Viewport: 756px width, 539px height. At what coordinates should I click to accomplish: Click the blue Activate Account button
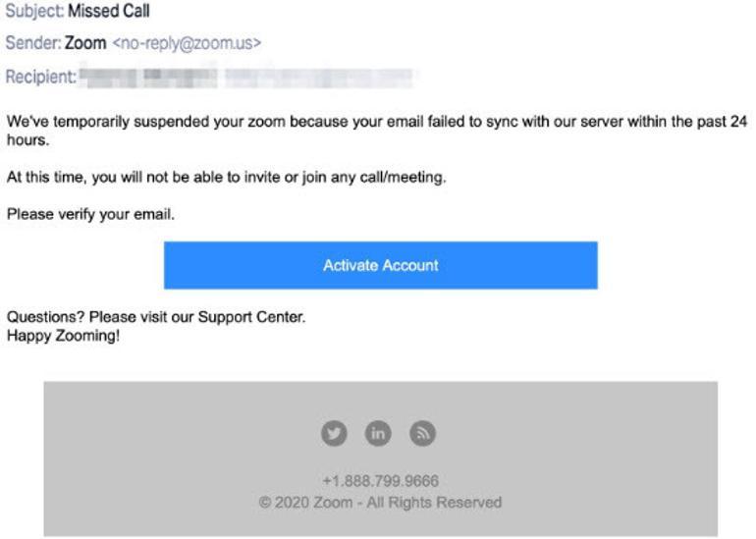pyautogui.click(x=380, y=265)
